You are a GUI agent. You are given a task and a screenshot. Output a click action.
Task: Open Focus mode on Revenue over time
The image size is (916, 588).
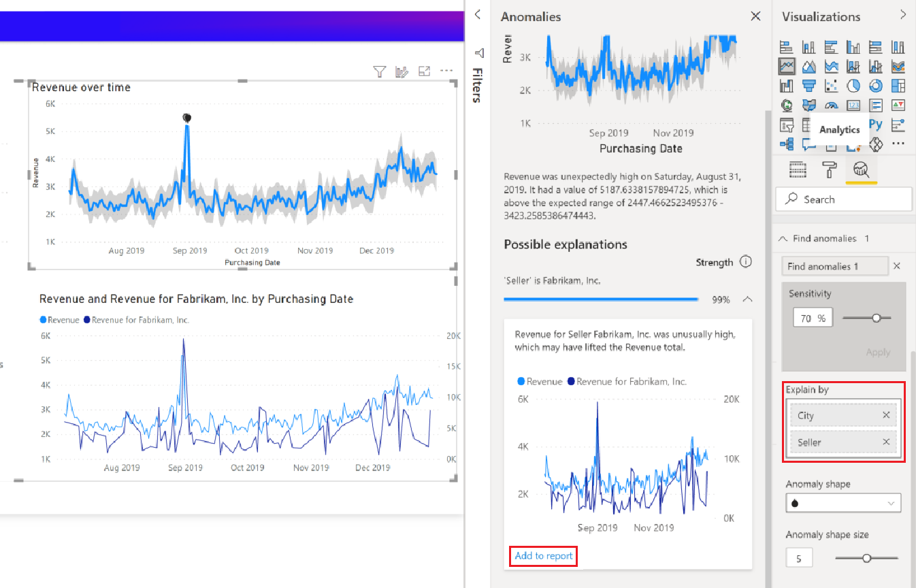(424, 71)
